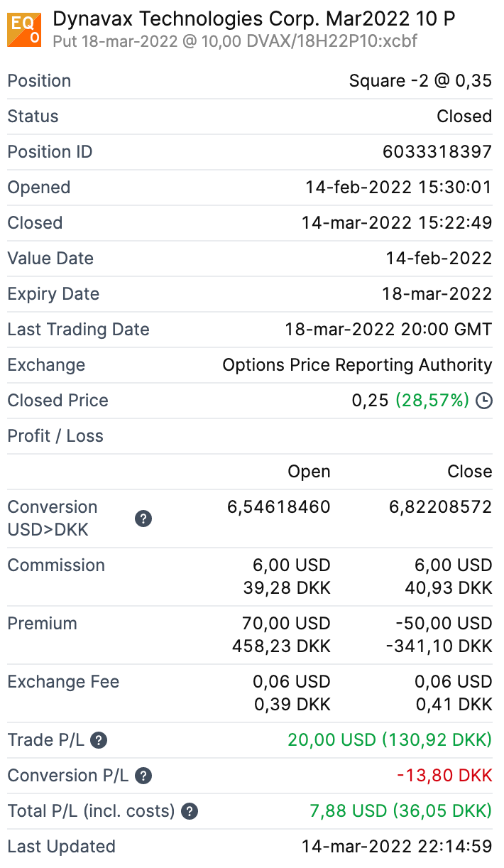504x868 pixels.
Task: Click the green 28,57% change figure
Action: click(x=432, y=401)
